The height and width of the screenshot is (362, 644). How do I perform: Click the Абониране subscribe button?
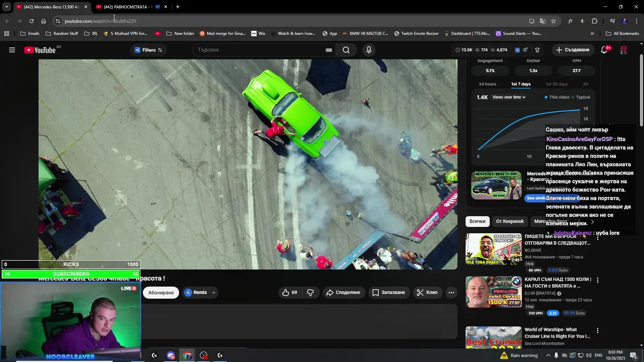pos(161,293)
